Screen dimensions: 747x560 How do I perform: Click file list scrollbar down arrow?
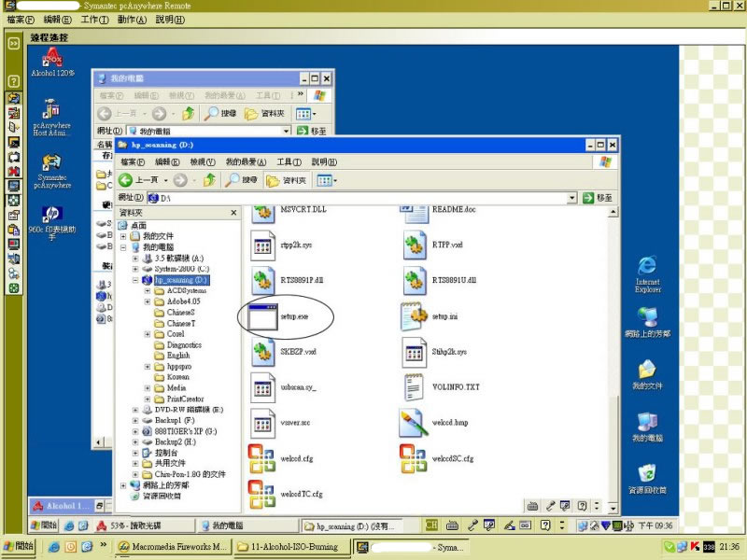613,508
